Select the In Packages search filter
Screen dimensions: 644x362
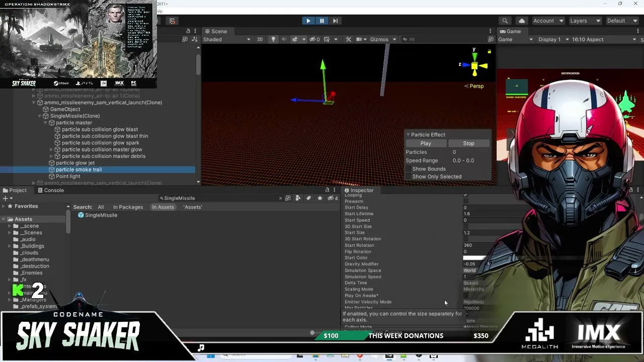pyautogui.click(x=128, y=207)
